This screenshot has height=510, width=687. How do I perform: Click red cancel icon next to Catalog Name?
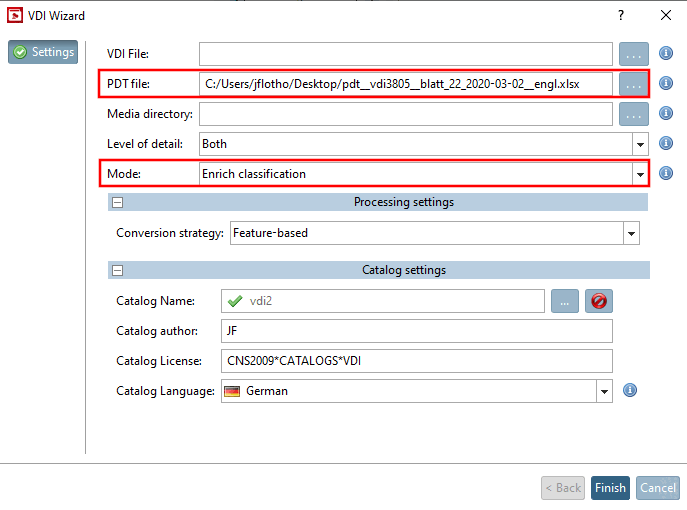600,300
